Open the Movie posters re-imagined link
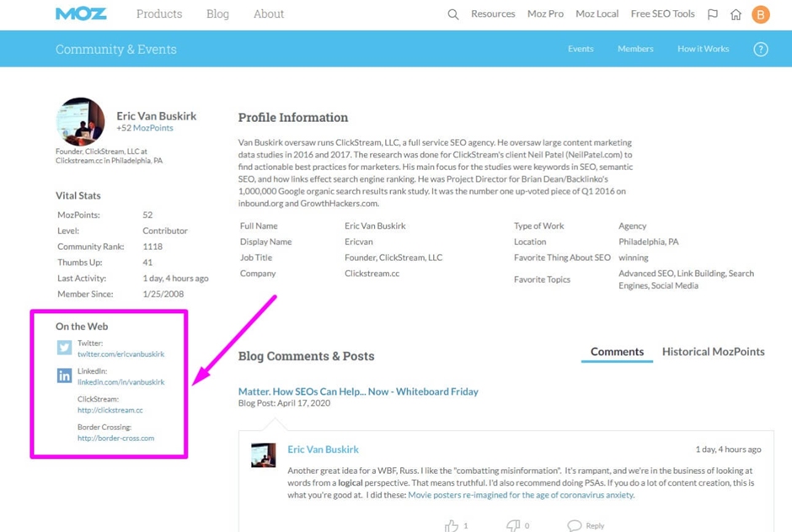Image resolution: width=792 pixels, height=532 pixels. (x=521, y=495)
